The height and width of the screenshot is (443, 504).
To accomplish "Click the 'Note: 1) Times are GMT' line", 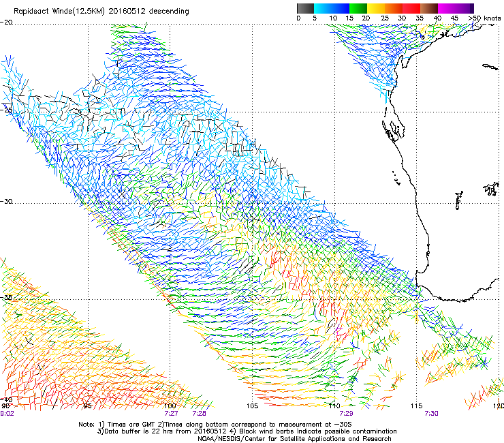I will click(x=215, y=425).
